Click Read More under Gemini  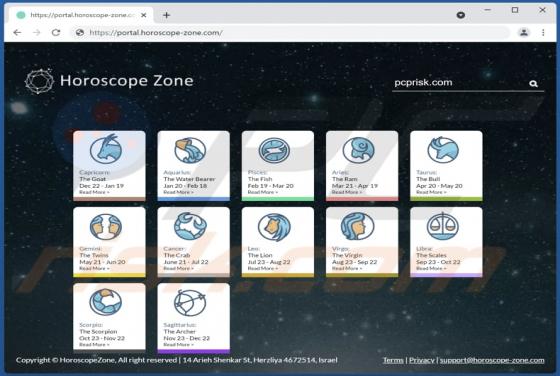[x=94, y=269]
